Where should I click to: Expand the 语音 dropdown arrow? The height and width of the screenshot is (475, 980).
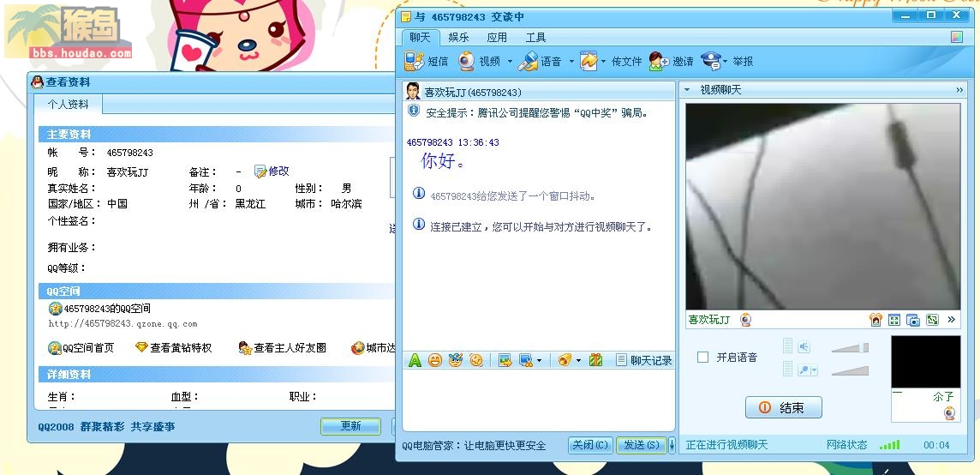[571, 62]
